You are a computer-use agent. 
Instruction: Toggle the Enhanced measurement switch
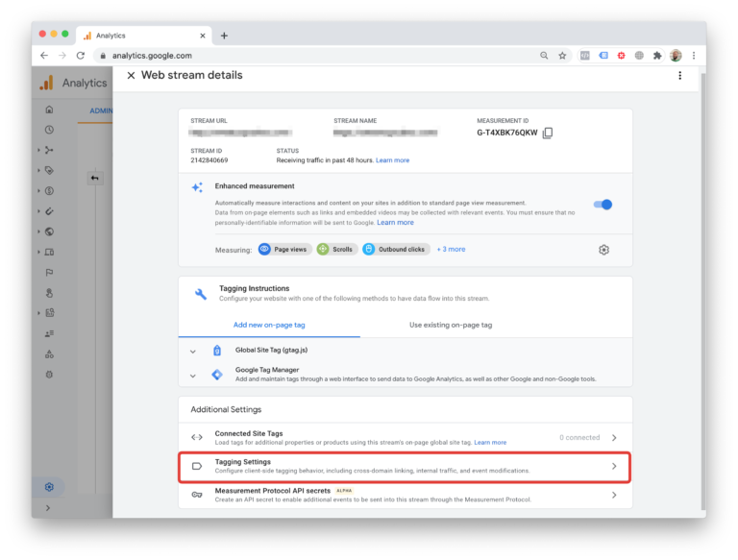coord(603,205)
